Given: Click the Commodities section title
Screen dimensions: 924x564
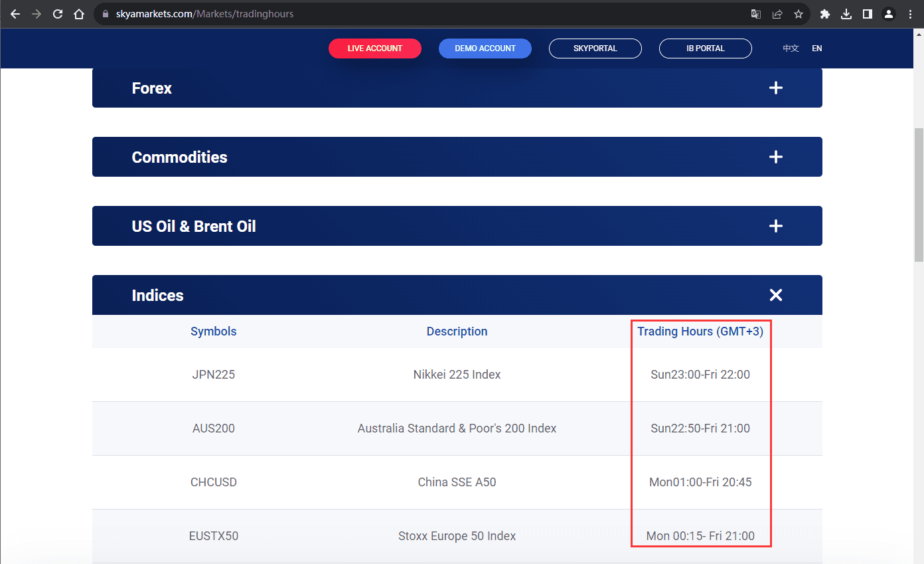Looking at the screenshot, I should tap(179, 157).
